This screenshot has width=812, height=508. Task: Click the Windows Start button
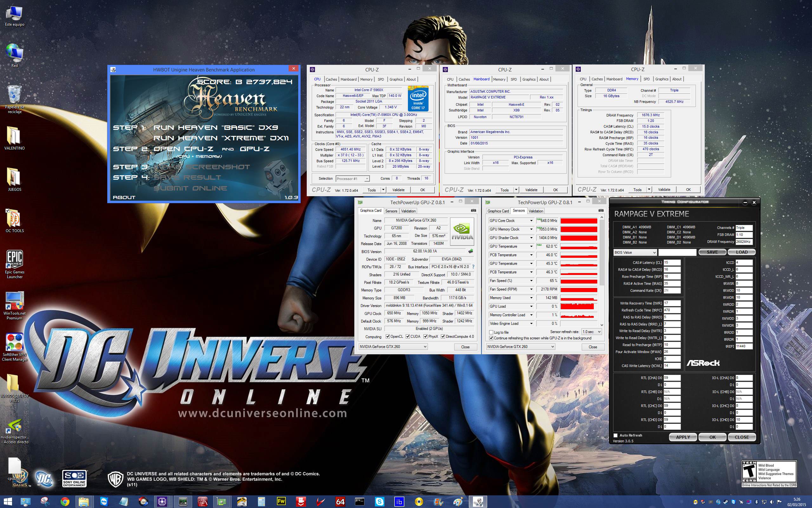8,502
